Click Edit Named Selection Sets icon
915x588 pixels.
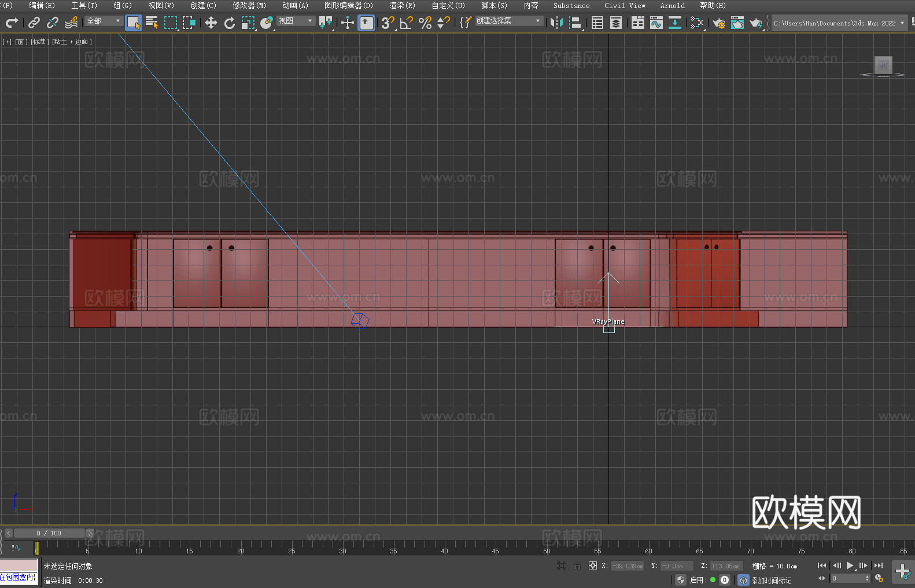465,23
